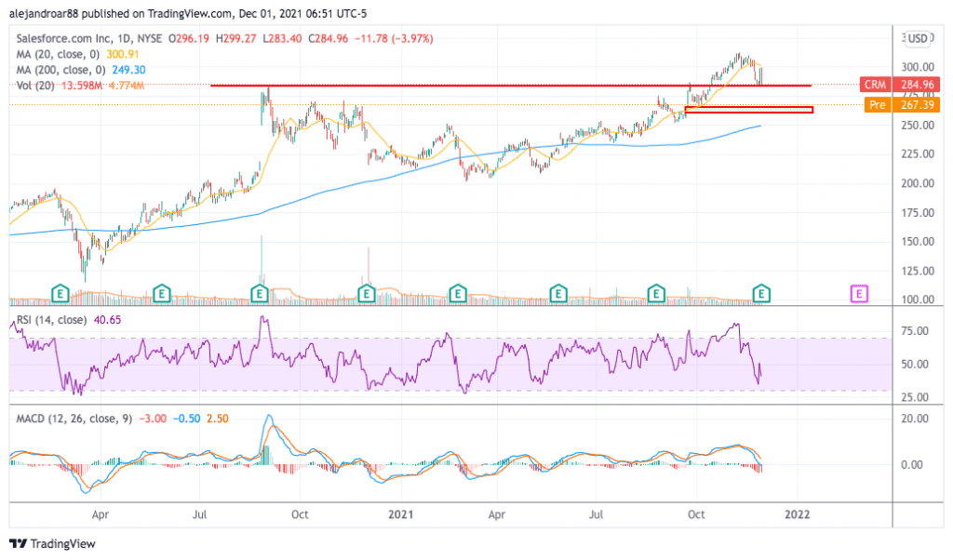Image resolution: width=953 pixels, height=560 pixels.
Task: Click the CRM 284.96 price label
Action: [900, 85]
